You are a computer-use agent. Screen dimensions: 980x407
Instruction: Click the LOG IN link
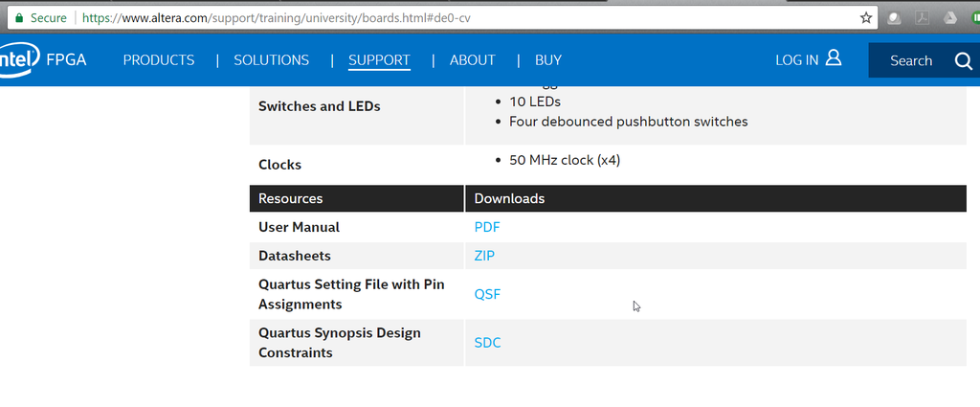tap(796, 60)
